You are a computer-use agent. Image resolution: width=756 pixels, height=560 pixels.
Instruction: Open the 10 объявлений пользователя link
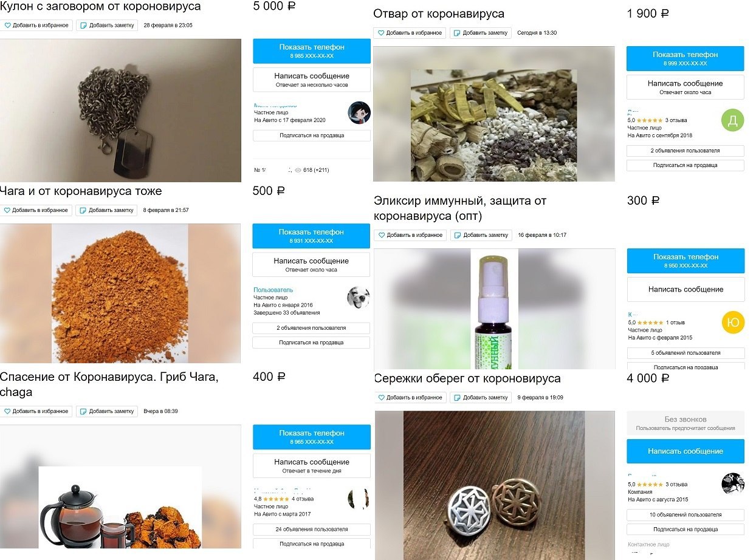685,514
